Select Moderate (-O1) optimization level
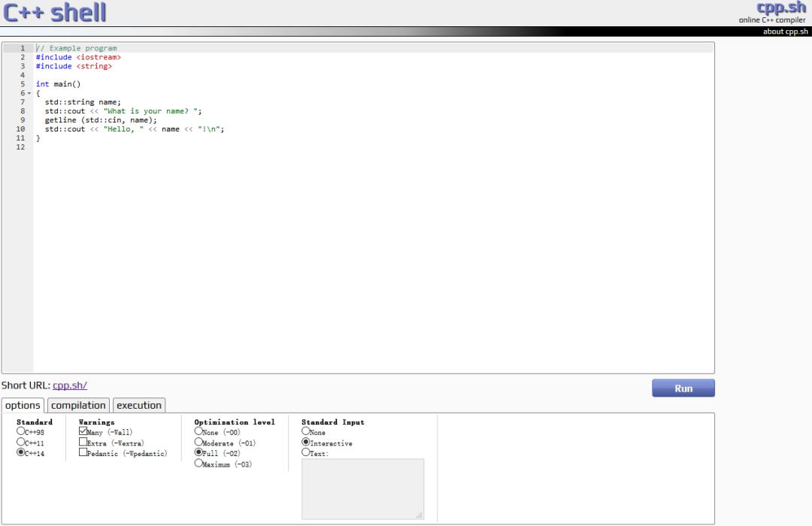Viewport: 812px width, 526px height. (x=198, y=442)
